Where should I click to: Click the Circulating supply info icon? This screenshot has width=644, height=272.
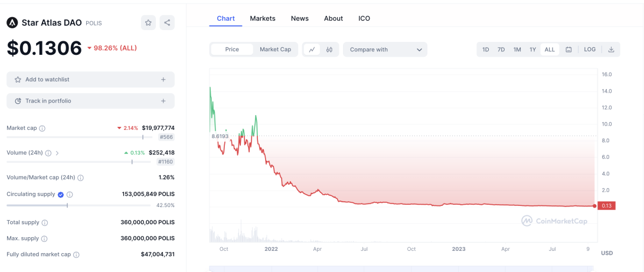click(70, 195)
